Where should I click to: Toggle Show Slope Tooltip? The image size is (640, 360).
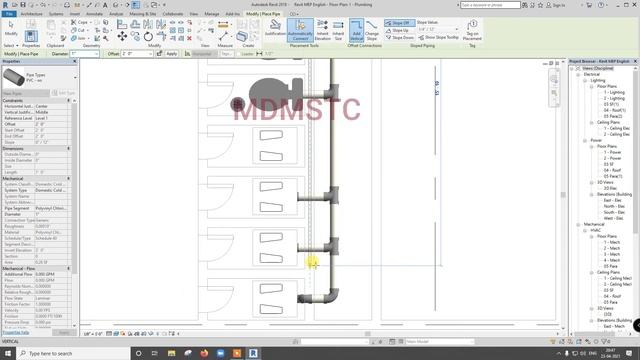pyautogui.click(x=439, y=37)
